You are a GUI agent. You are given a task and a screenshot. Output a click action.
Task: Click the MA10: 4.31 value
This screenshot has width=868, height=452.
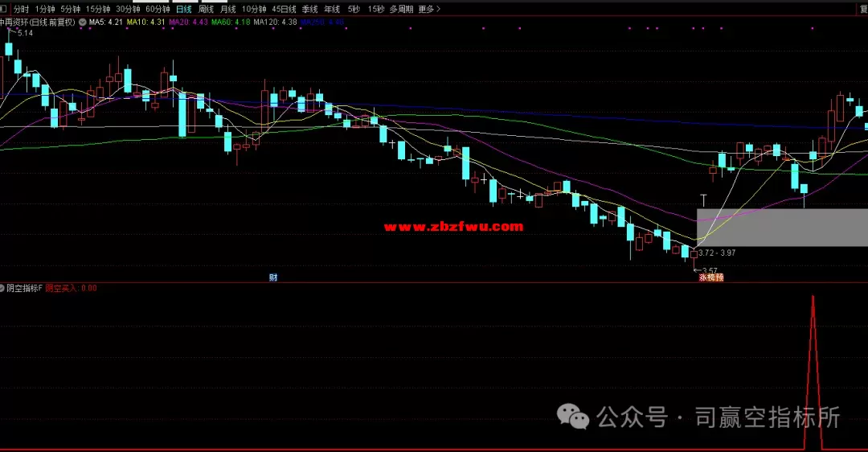point(145,23)
